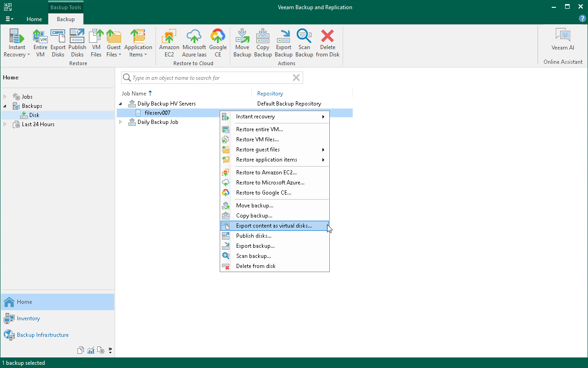588x368 pixels.
Task: Click Microsoft Azure IaaS restore icon
Action: (194, 43)
